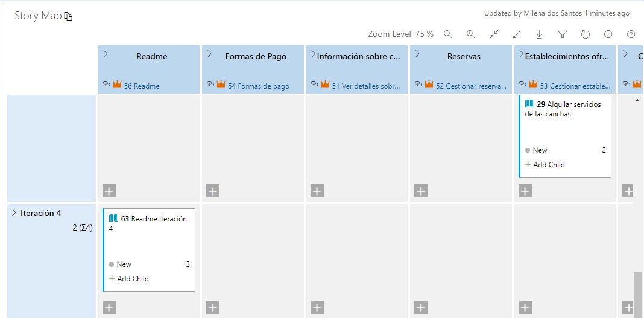Add card in Establecimientos column, Iteración 4 row

pyautogui.click(x=525, y=307)
